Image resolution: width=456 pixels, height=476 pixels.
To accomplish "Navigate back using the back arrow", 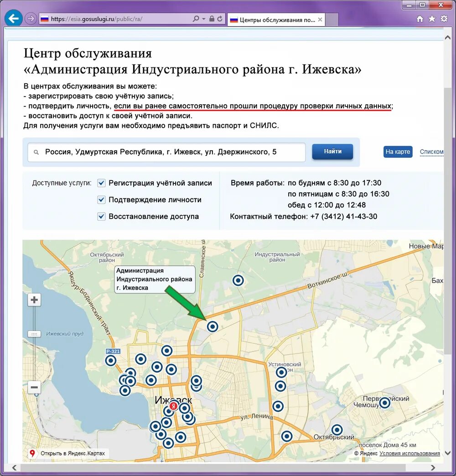I will pos(13,18).
